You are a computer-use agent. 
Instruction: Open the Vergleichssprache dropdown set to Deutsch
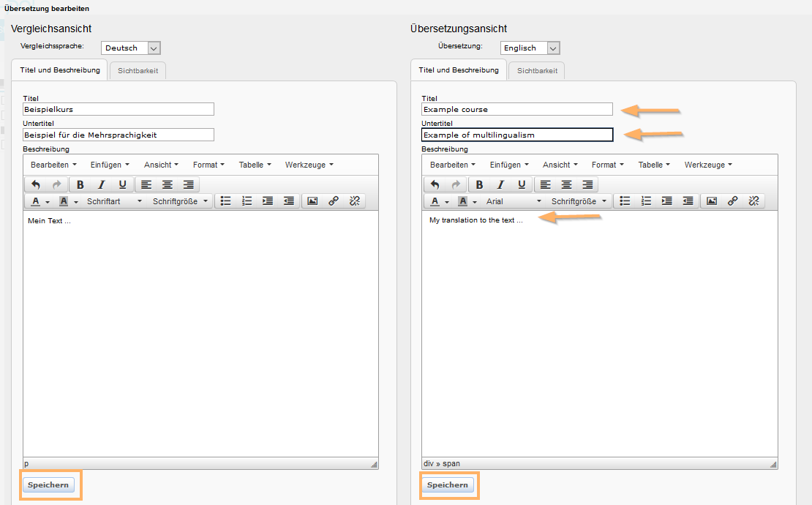[130, 48]
